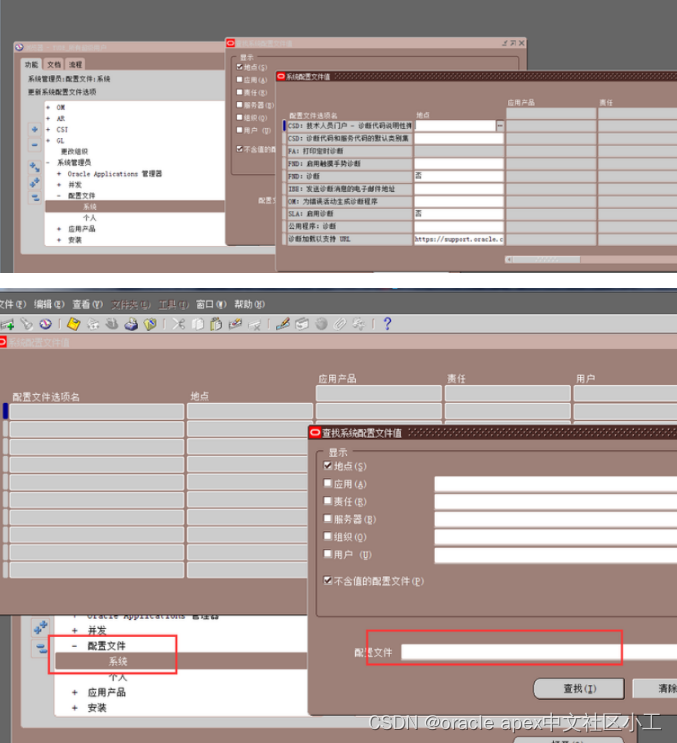This screenshot has height=743, width=677.
Task: Expand 安装 in the bottom Navigator tree
Action: coord(74,708)
